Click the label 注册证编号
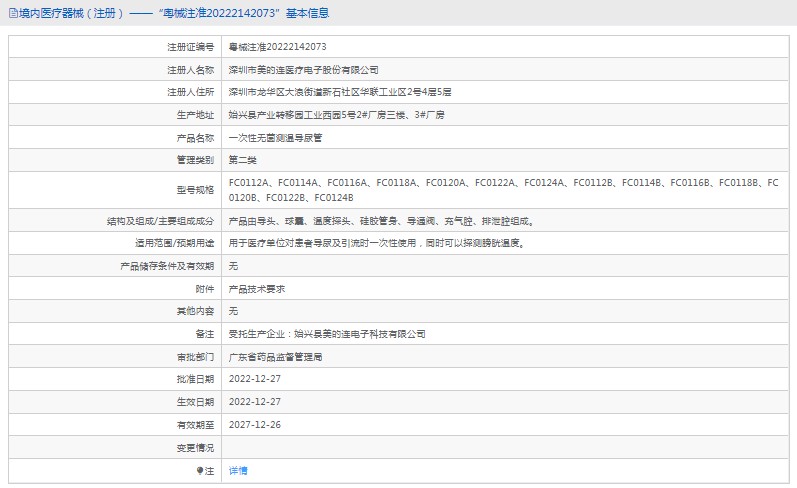This screenshot has width=797, height=488. [191, 47]
